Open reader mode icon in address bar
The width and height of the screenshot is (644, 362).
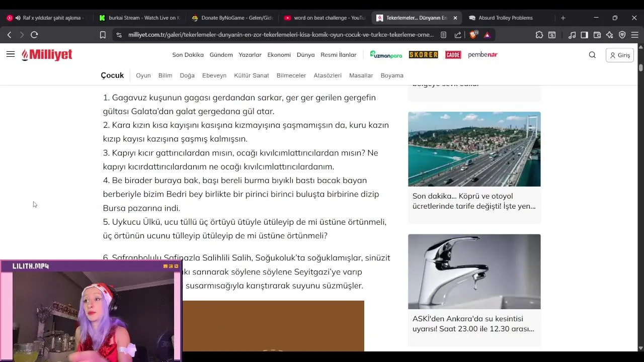443,35
